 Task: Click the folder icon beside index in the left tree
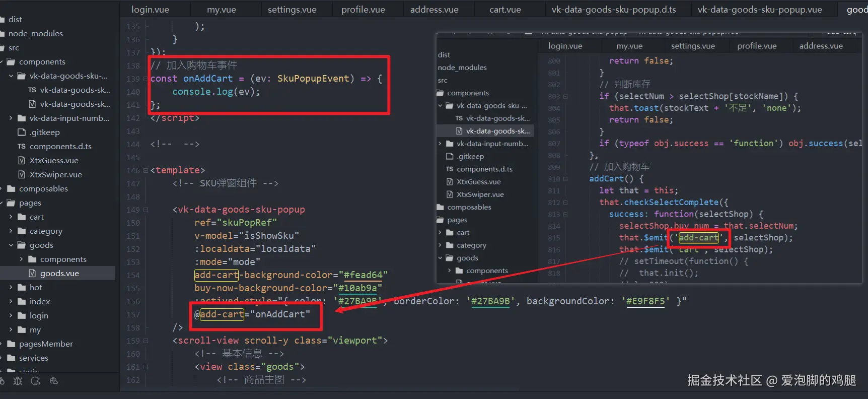point(22,301)
